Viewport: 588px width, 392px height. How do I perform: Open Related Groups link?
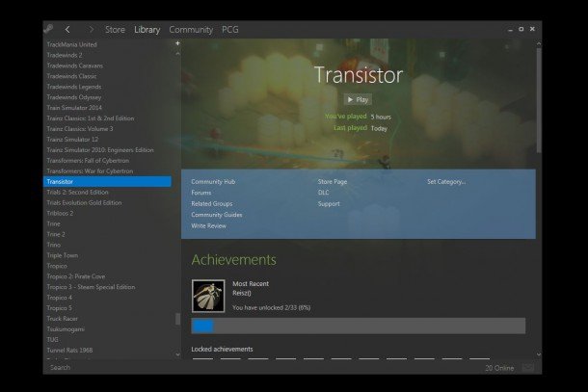click(212, 204)
